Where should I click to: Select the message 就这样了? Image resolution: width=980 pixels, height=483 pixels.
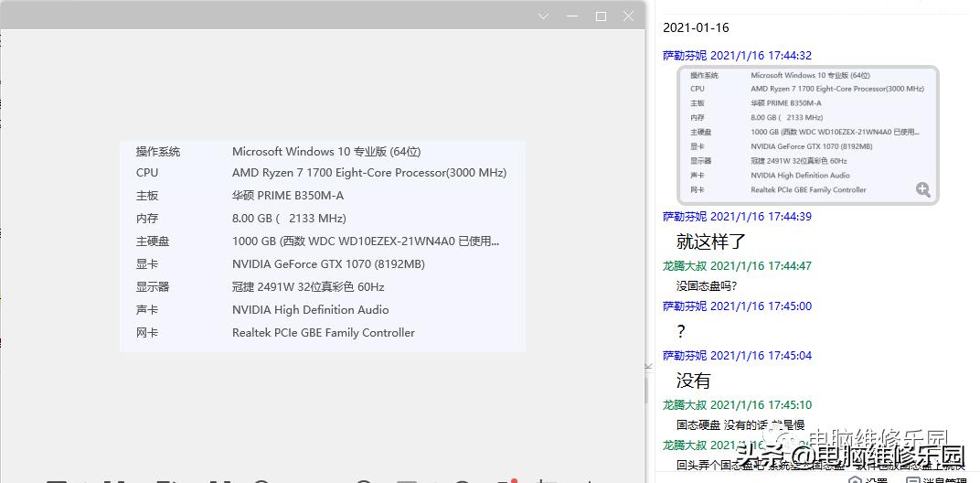710,241
